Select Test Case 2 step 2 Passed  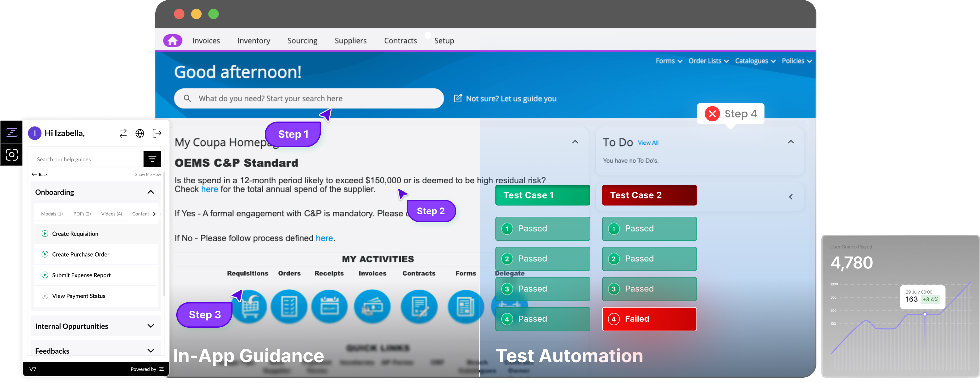coord(649,259)
